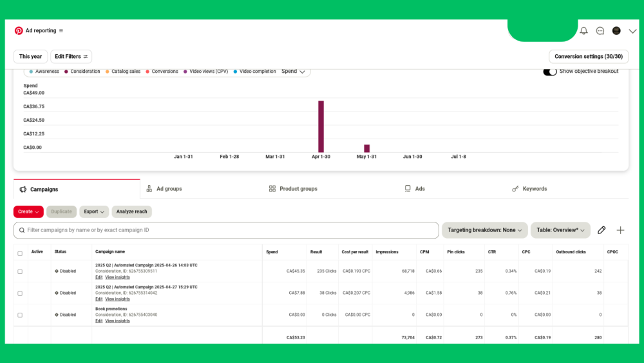The image size is (644, 363).
Task: Check the select-all campaigns checkbox
Action: click(x=20, y=253)
